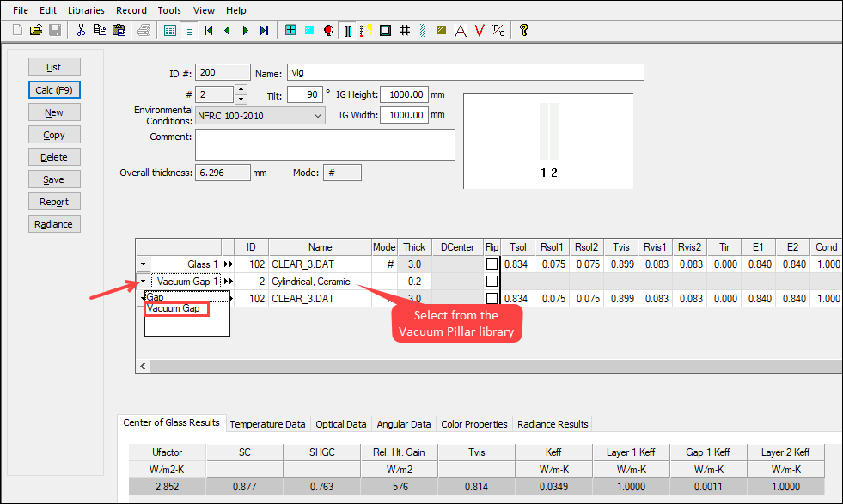Click the Radiance button
This screenshot has height=504, width=843.
point(53,224)
